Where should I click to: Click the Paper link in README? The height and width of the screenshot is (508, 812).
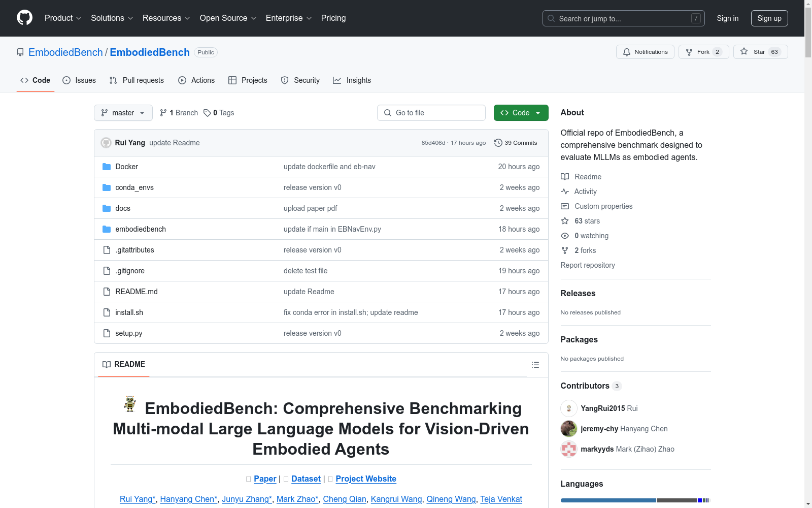(265, 479)
